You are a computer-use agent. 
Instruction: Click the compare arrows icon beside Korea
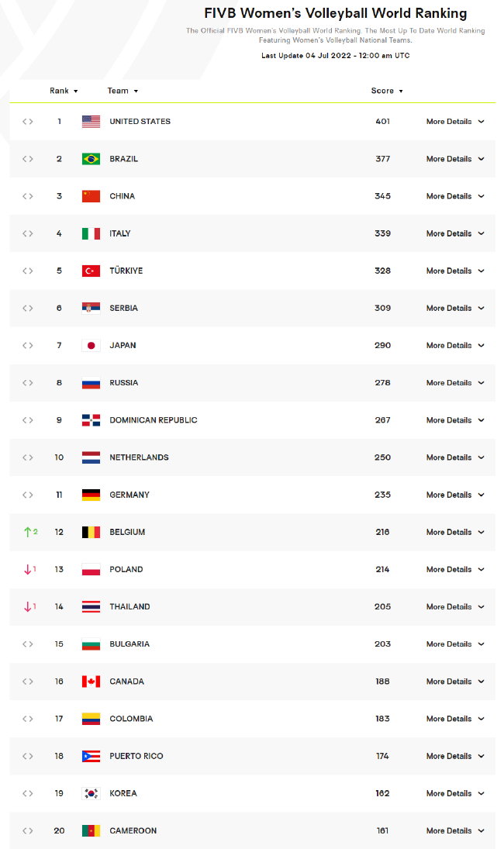(x=28, y=793)
